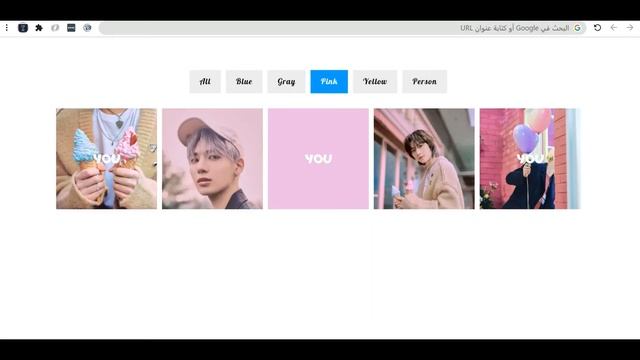Open photo of person by pink building

pos(424,159)
